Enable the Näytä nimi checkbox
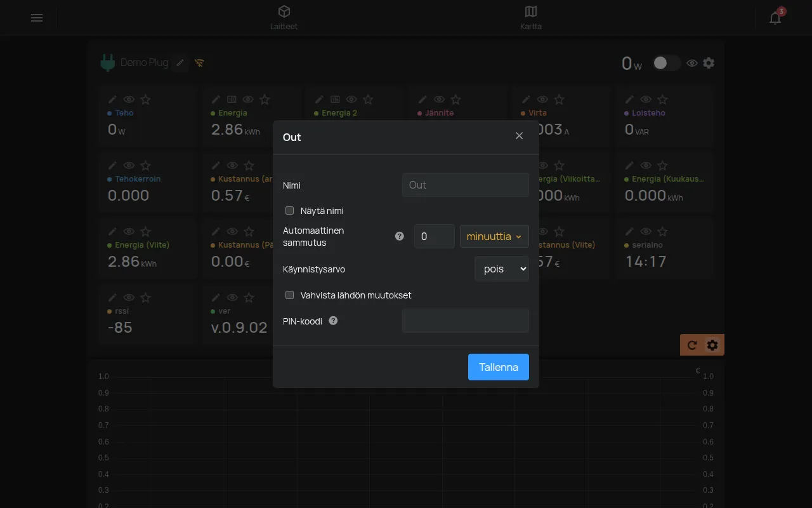Screen dimensions: 812x508 click(289, 210)
